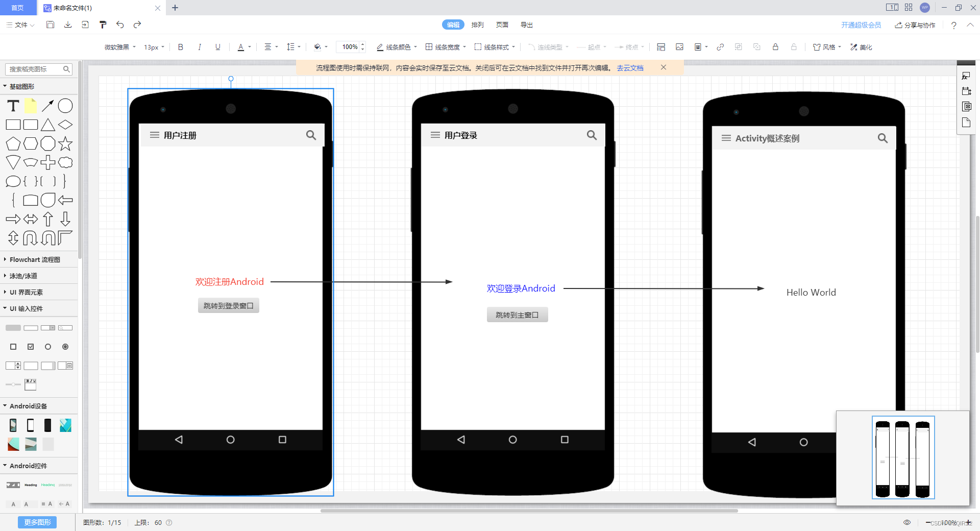Switch to the 排列 tab
The width and height of the screenshot is (980, 531).
(x=477, y=25)
